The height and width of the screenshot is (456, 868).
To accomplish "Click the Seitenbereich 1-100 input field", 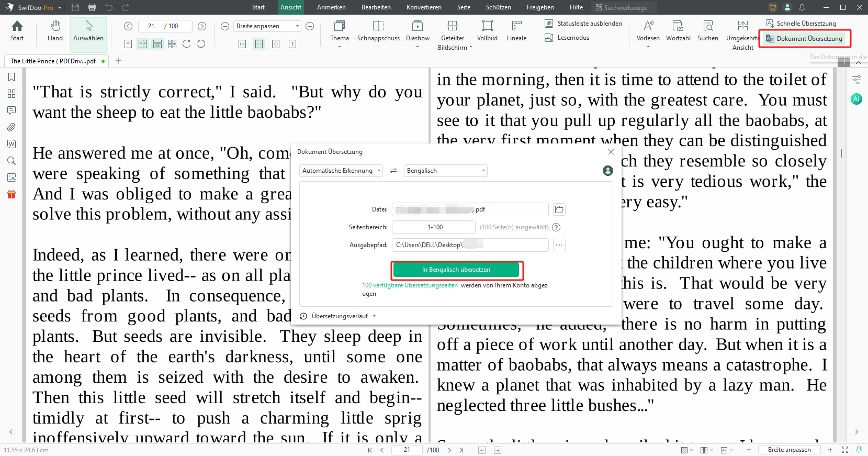I will [434, 227].
